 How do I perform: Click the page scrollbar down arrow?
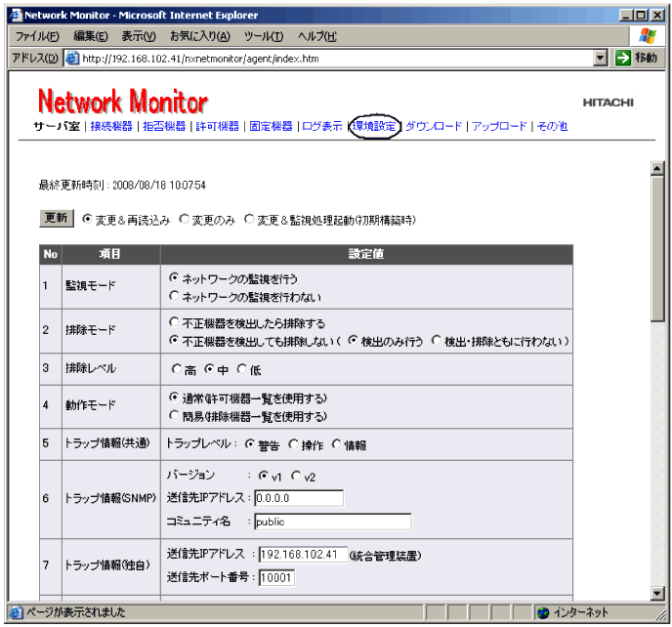point(657,593)
